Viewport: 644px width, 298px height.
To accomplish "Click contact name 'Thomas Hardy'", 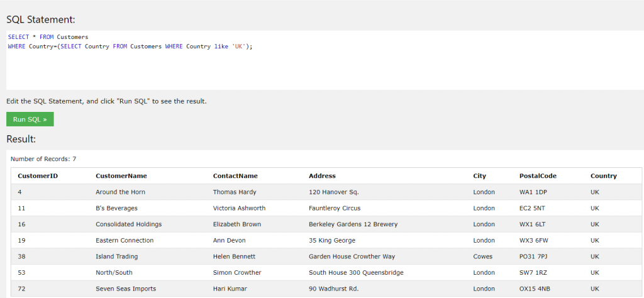I will pyautogui.click(x=235, y=192).
